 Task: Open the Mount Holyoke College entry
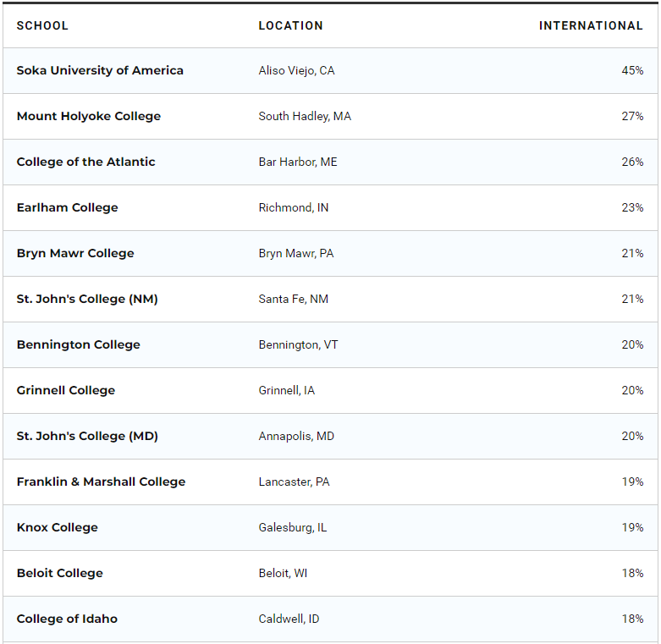point(88,116)
